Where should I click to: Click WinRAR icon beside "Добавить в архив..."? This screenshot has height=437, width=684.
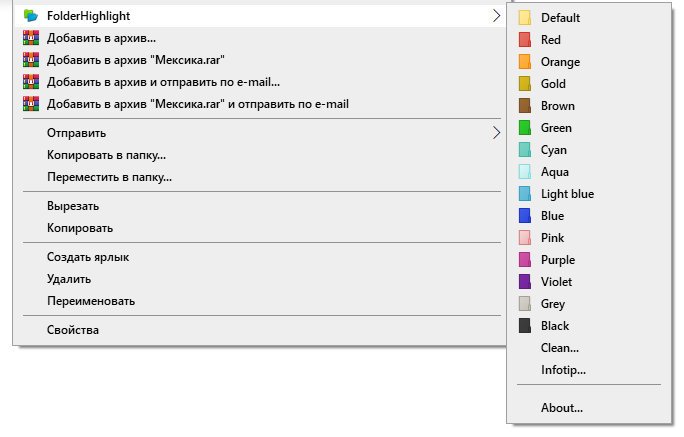click(x=31, y=38)
